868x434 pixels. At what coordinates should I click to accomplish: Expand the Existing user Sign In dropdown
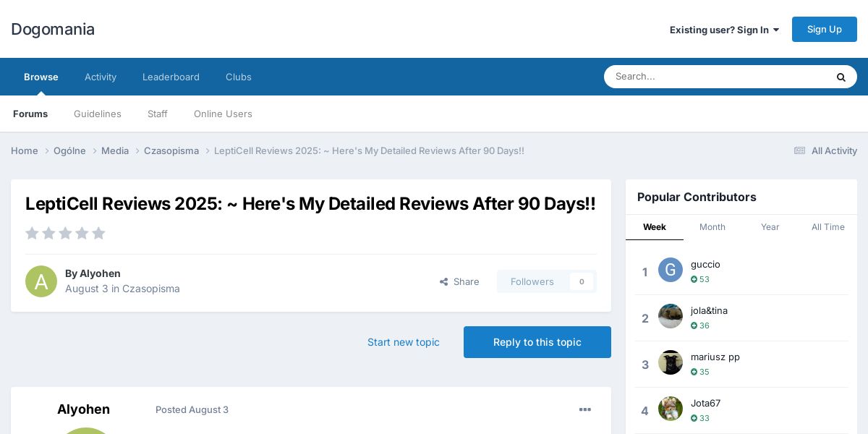click(x=724, y=30)
